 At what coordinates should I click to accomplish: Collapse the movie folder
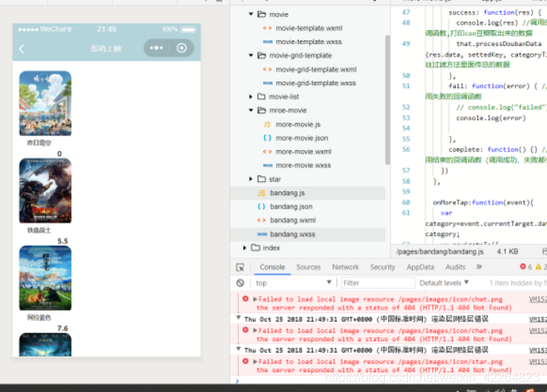[251, 14]
